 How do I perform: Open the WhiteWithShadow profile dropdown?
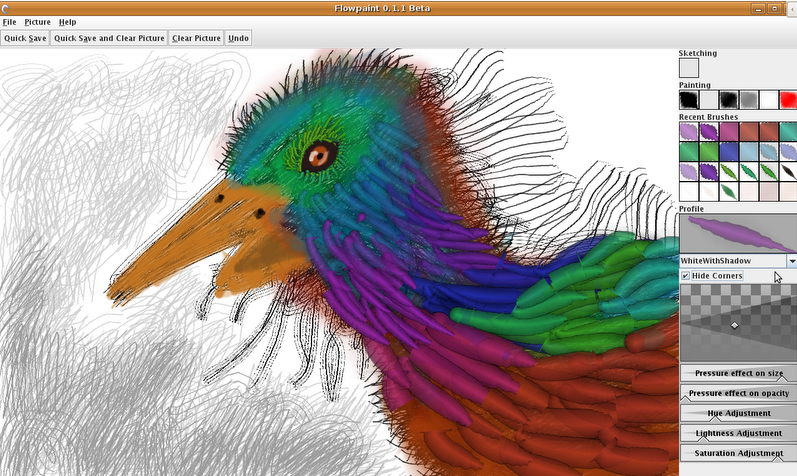791,260
